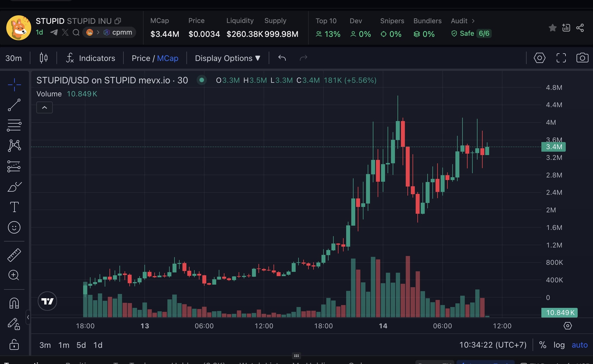593x364 pixels.
Task: Copy the STUPID INU token address
Action: (x=118, y=21)
